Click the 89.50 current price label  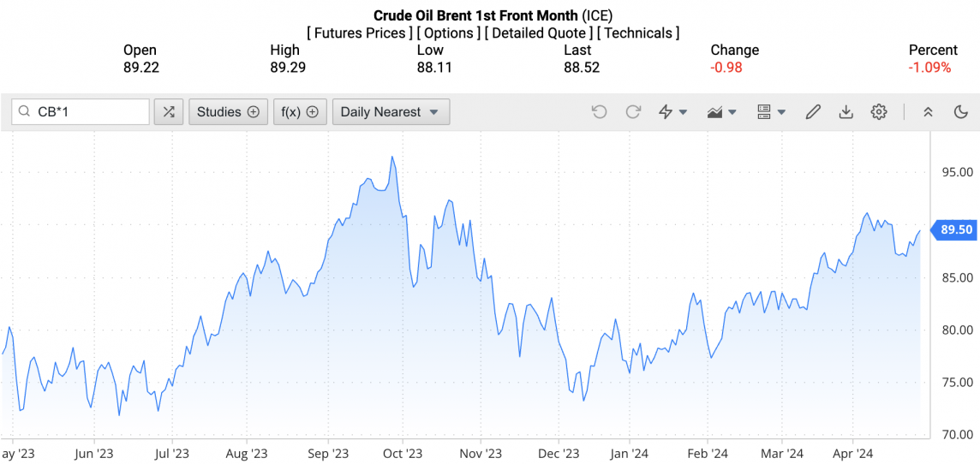click(956, 229)
